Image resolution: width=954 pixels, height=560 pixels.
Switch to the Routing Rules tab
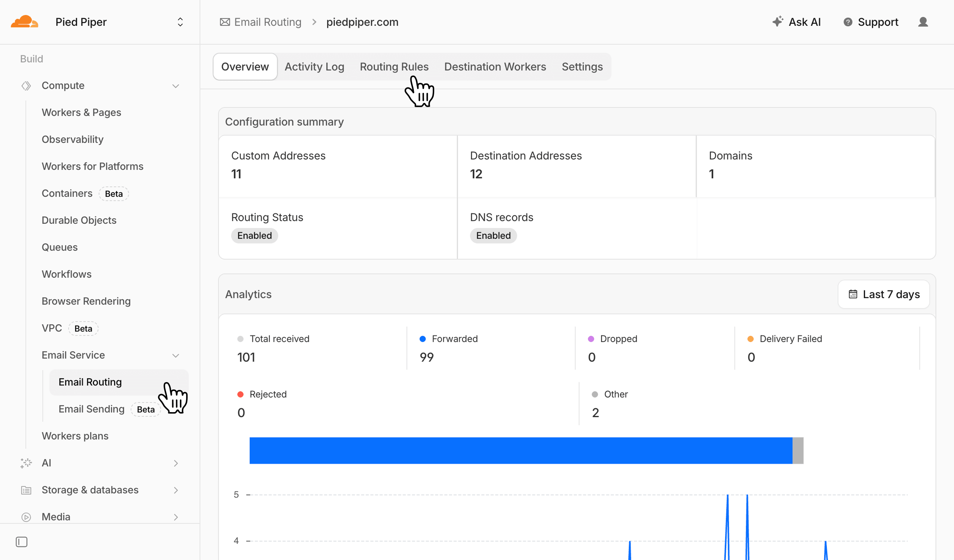click(394, 66)
